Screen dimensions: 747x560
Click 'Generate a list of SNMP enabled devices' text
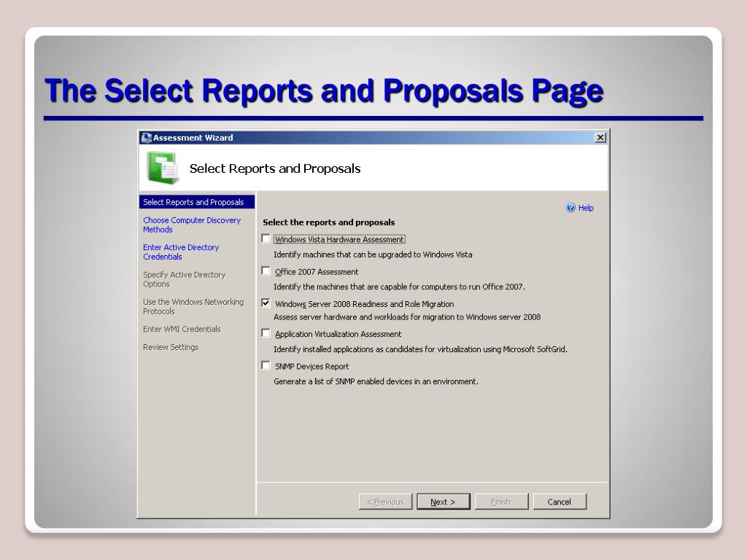pyautogui.click(x=376, y=381)
